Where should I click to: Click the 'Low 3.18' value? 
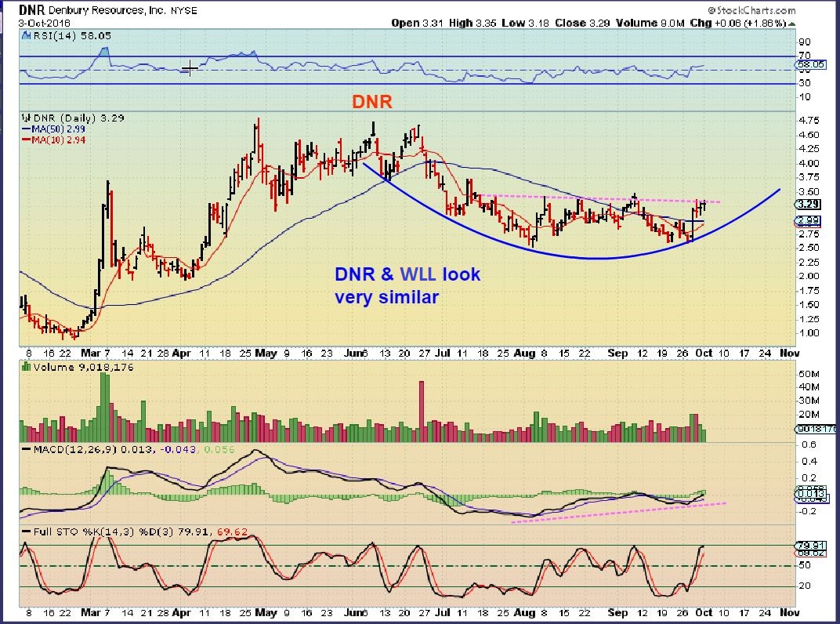click(x=525, y=23)
